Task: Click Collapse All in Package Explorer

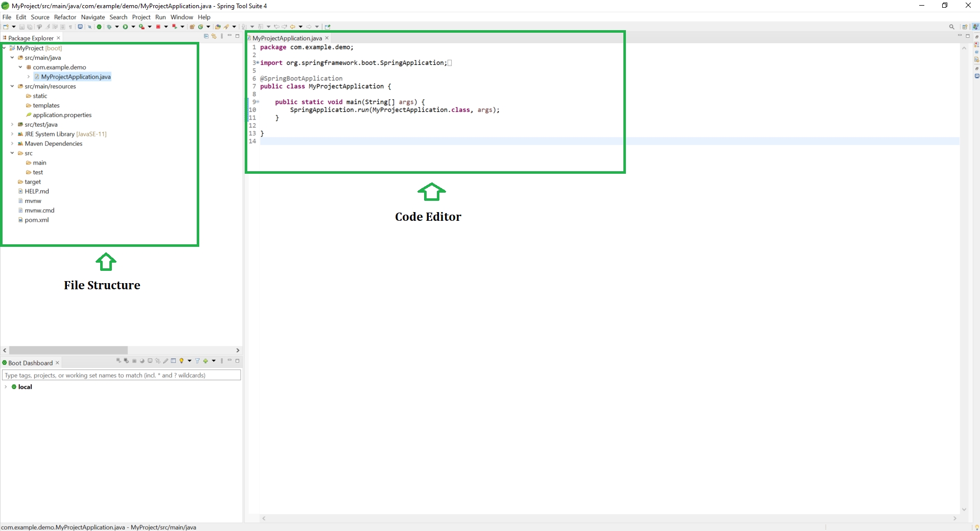Action: [206, 36]
